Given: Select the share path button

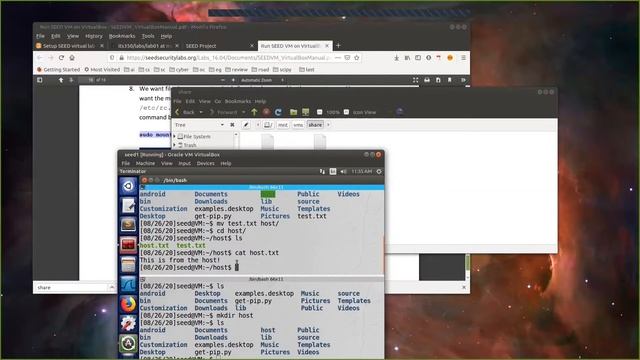Looking at the screenshot, I should [315, 125].
